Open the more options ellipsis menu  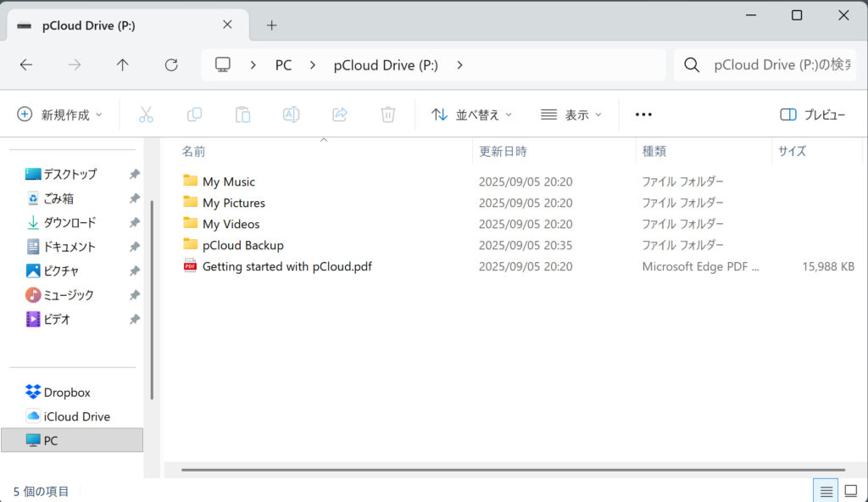coord(643,114)
